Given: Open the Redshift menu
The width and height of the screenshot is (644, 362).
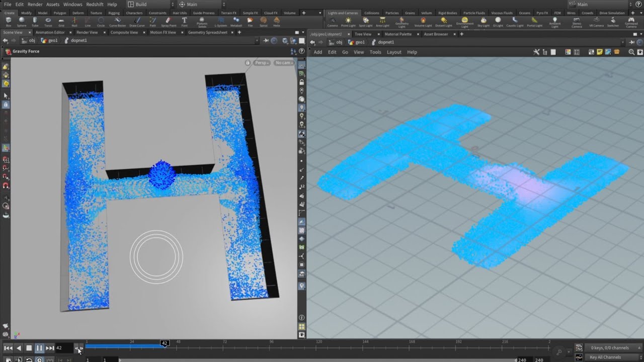Looking at the screenshot, I should pos(95,4).
